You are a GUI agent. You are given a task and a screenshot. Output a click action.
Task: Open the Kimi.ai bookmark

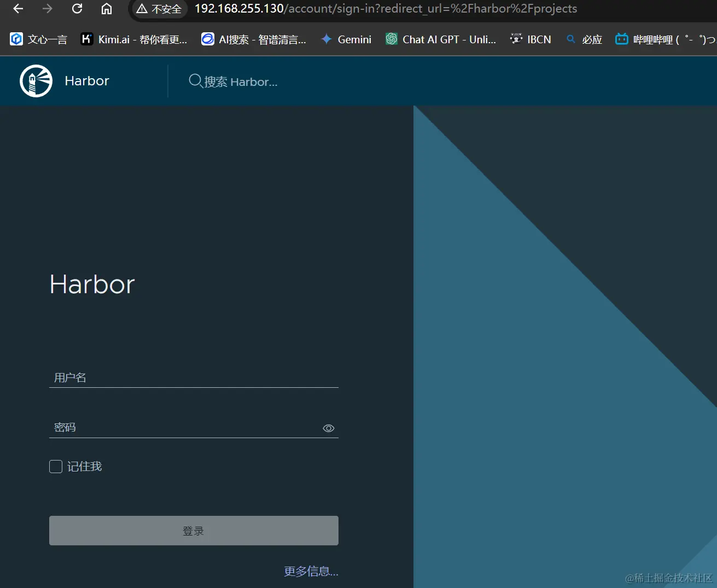point(134,39)
